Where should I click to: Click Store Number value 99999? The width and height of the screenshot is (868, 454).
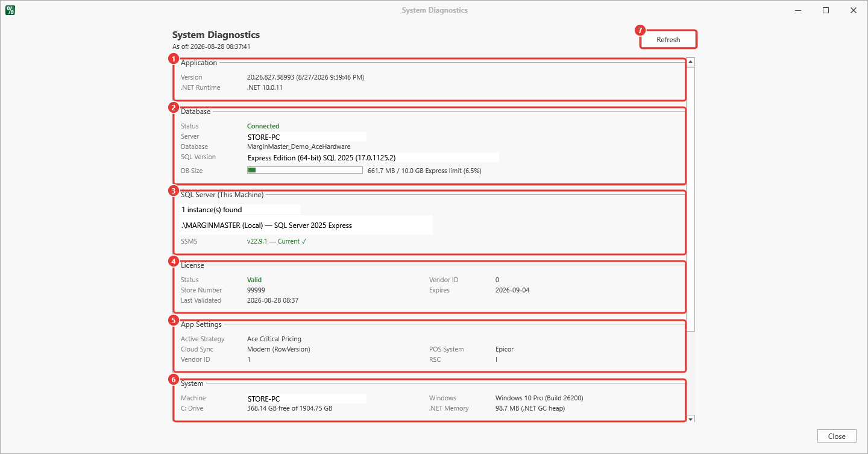tap(256, 290)
